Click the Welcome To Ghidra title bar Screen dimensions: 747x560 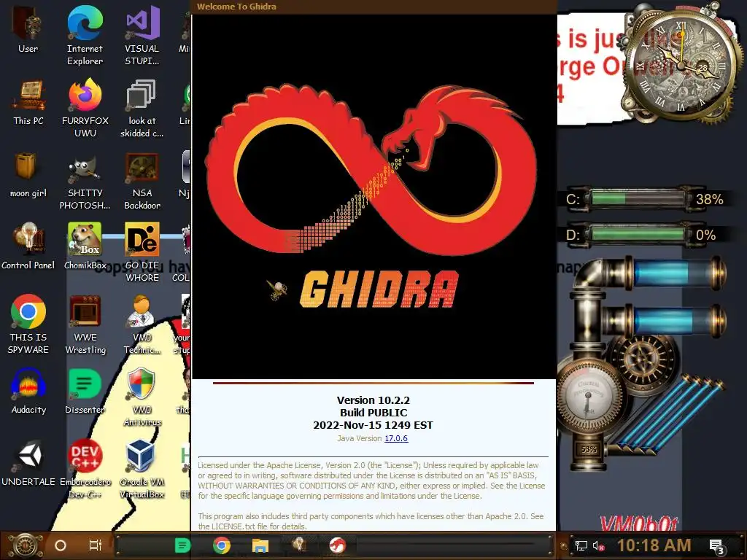pyautogui.click(x=374, y=7)
